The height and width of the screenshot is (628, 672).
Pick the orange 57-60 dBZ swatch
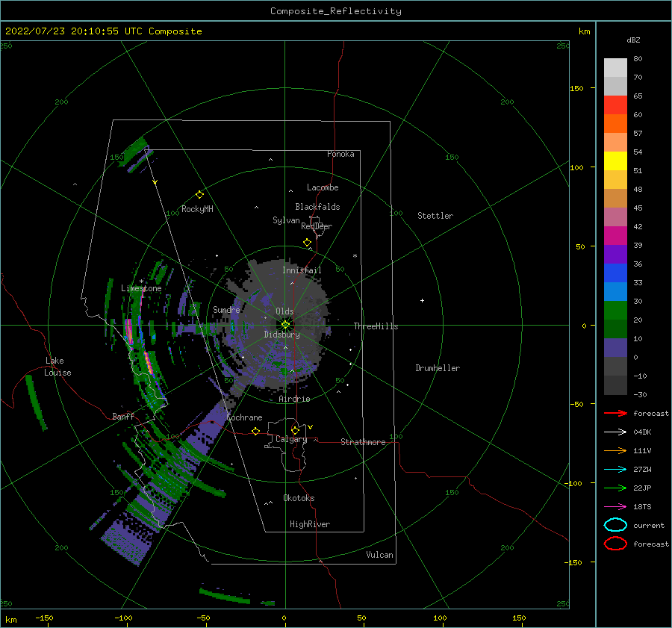615,123
